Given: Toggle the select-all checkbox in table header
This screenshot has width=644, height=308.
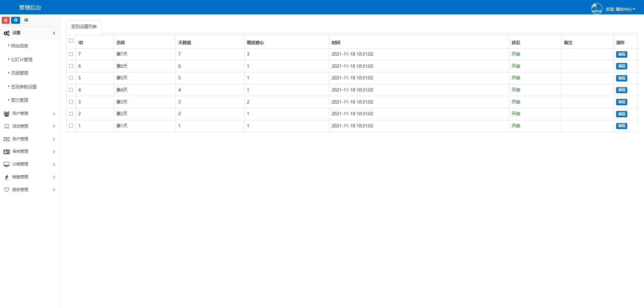Looking at the screenshot, I should (71, 41).
